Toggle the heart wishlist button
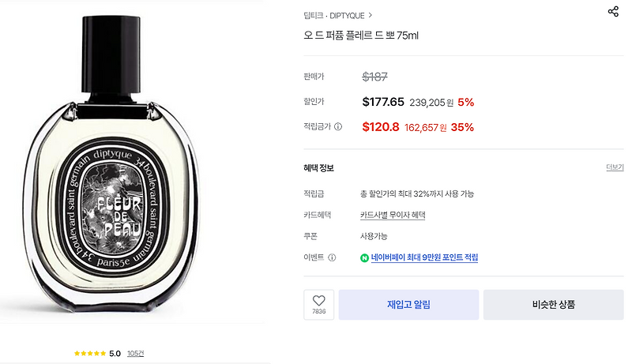This screenshot has width=632, height=364. [x=319, y=305]
